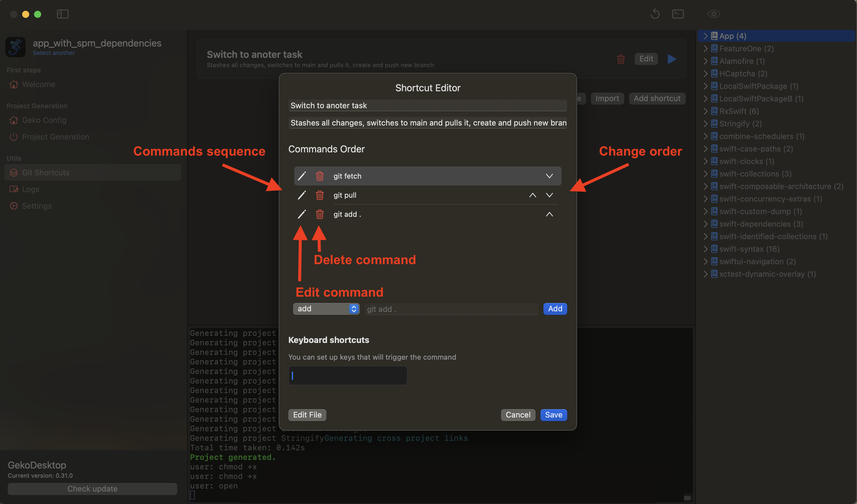Run the shortcut with the blue play icon
Viewport: 857px width, 504px height.
click(x=672, y=59)
